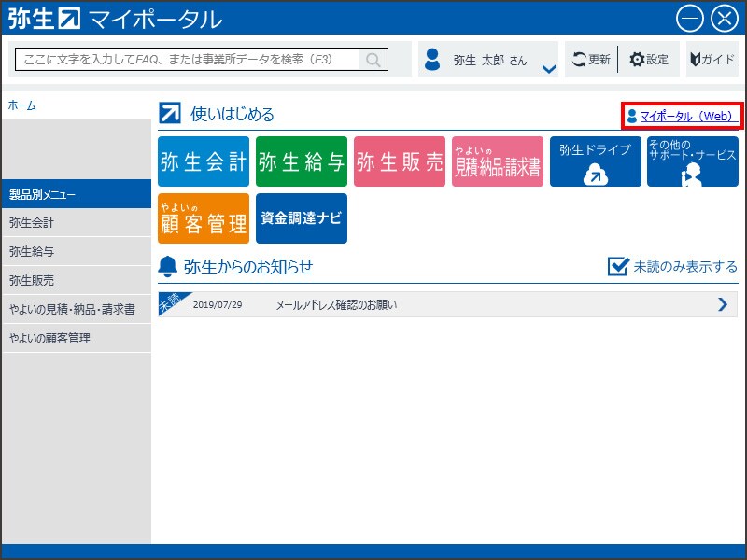Click the search magnifier icon
The image size is (747, 560).
coord(373,60)
